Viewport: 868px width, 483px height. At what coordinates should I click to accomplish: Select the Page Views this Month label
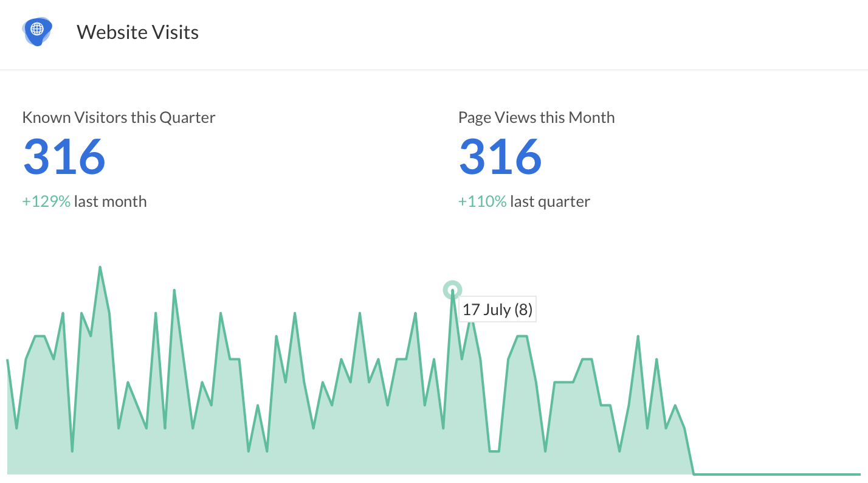[536, 117]
